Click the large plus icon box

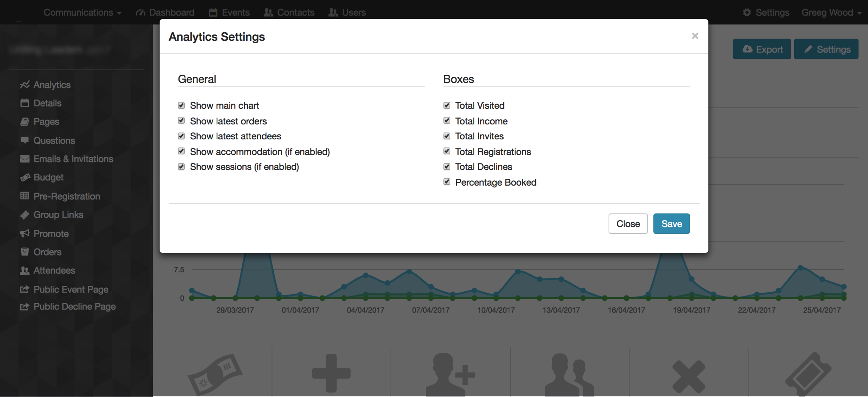tap(331, 373)
